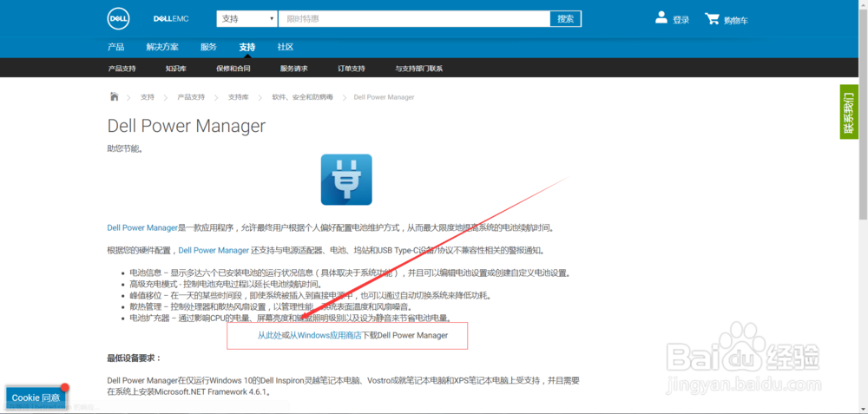Click the 电池扩充器 bullet text
The image size is (868, 414).
pos(291,318)
